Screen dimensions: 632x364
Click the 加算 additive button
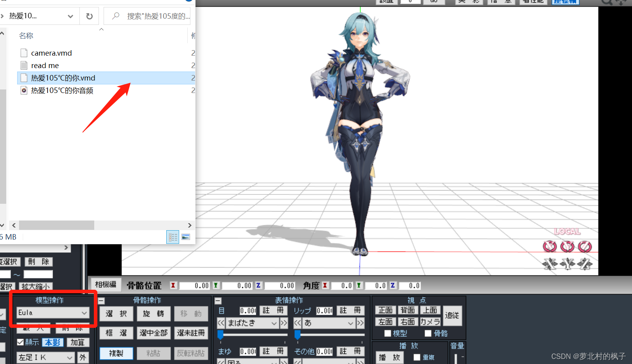pos(77,342)
